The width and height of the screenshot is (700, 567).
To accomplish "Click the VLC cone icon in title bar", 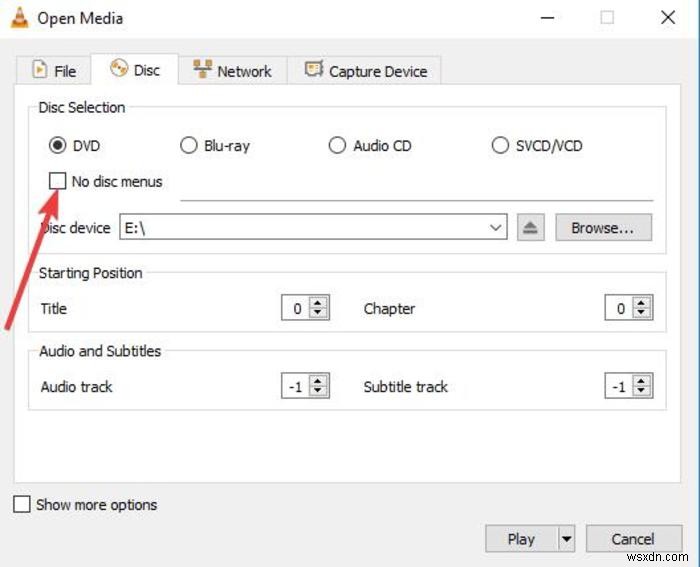I will 20,18.
